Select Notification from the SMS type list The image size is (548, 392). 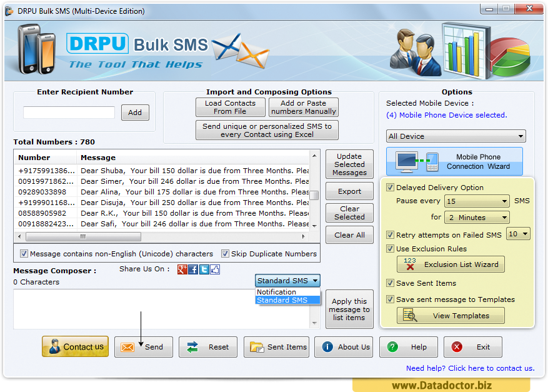(x=287, y=291)
